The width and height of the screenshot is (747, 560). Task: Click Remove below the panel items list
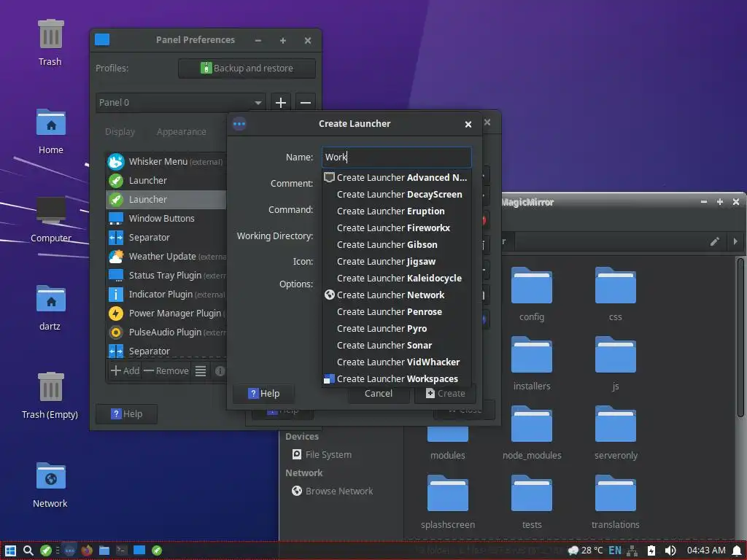pos(167,371)
